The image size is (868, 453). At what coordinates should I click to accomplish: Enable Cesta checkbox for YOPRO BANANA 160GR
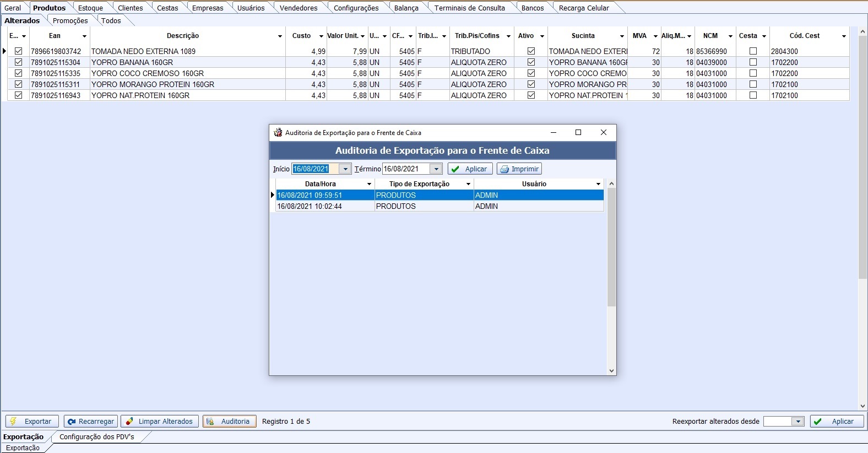(753, 62)
